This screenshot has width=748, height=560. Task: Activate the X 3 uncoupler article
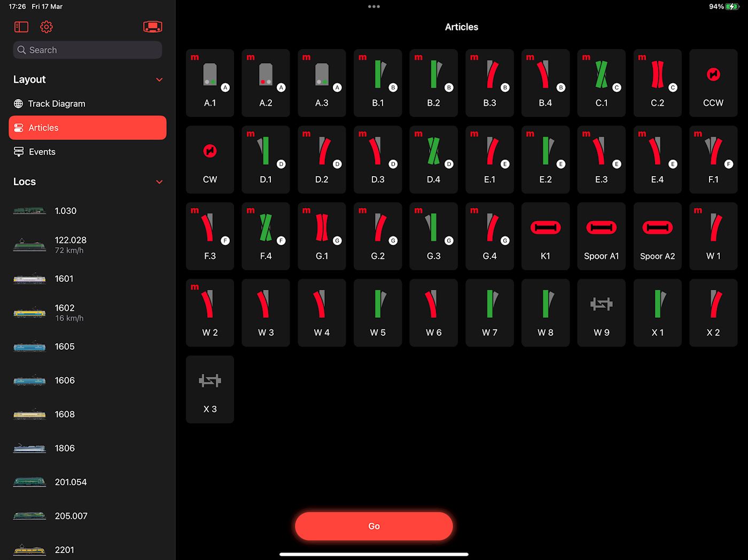pyautogui.click(x=210, y=389)
